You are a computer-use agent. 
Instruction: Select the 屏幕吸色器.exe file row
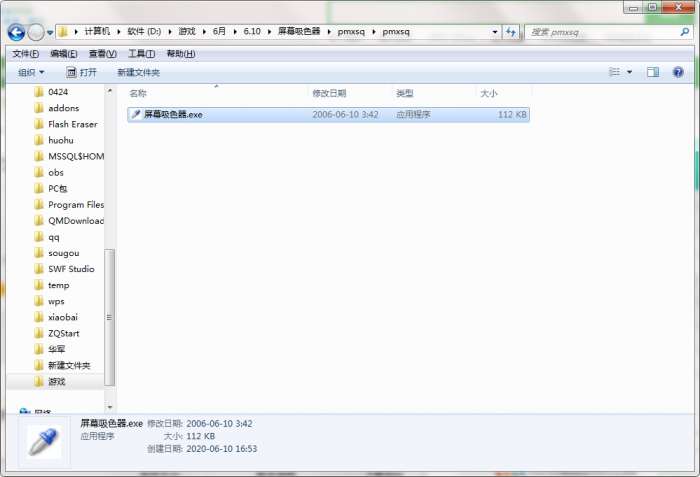point(328,114)
